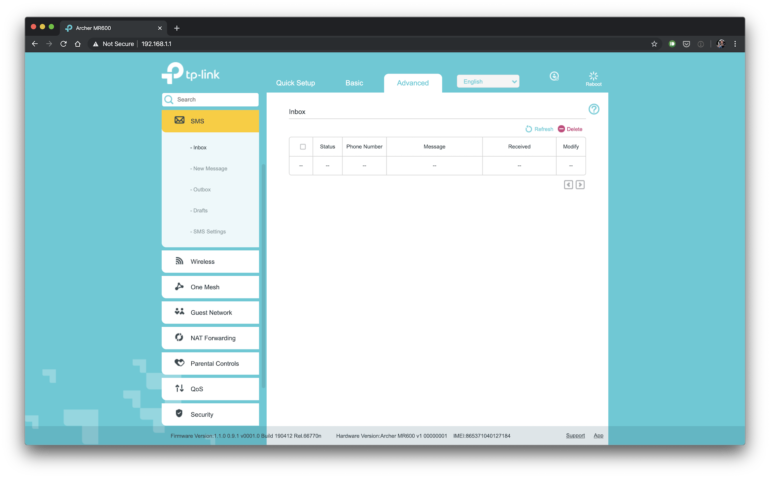Click the Status column header
Screen dimensions: 770x478
point(327,146)
